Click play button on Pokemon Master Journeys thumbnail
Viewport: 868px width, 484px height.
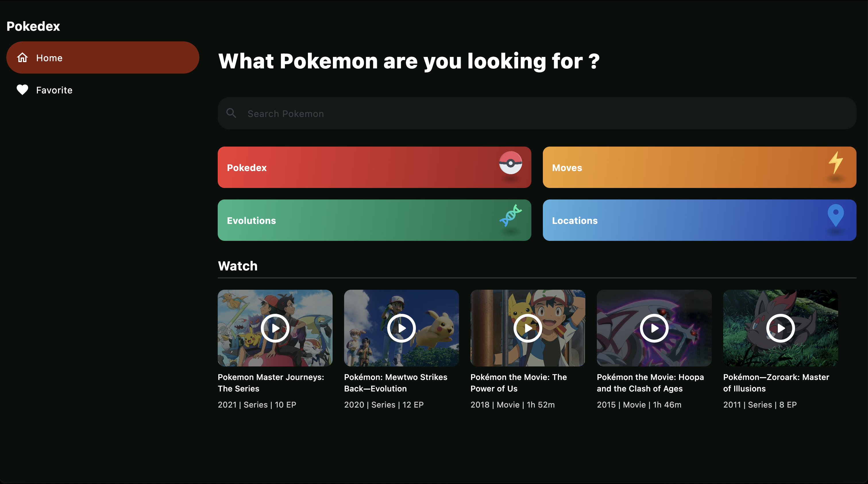click(x=275, y=328)
